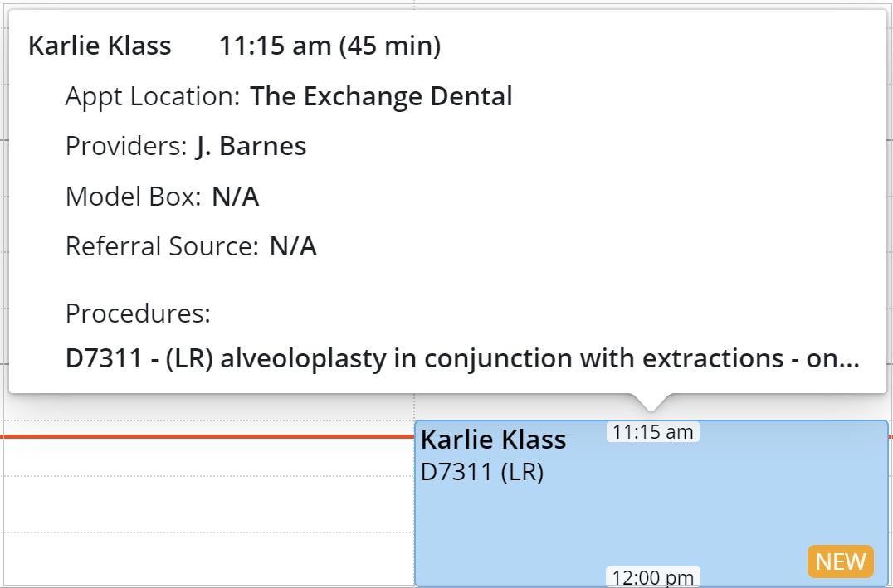Click the tooltip pointer arrow
893x588 pixels.
(651, 402)
